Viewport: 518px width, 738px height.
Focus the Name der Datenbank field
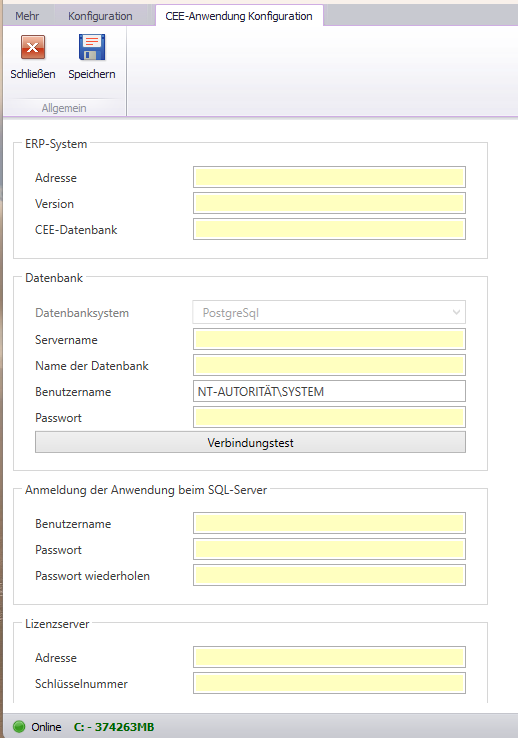(x=329, y=365)
